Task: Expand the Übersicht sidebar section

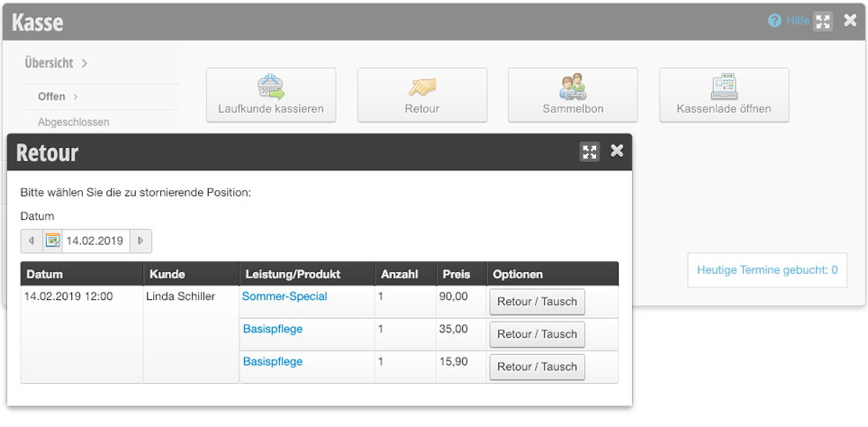Action: [x=56, y=63]
